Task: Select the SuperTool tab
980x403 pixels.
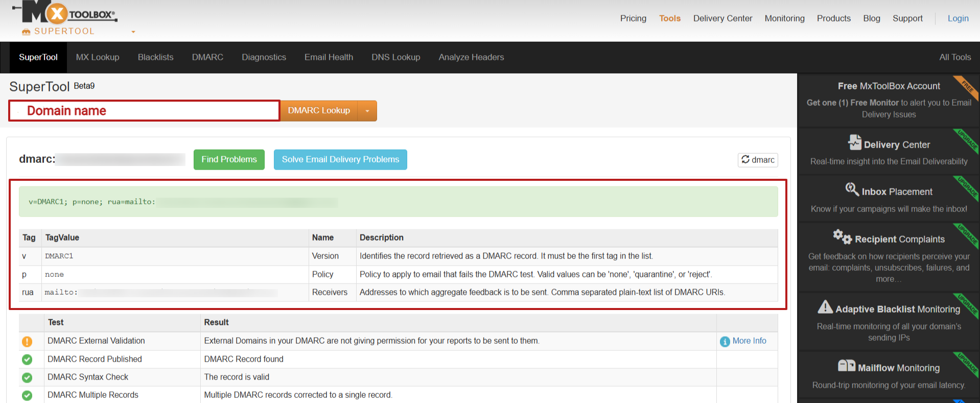Action: click(x=38, y=57)
